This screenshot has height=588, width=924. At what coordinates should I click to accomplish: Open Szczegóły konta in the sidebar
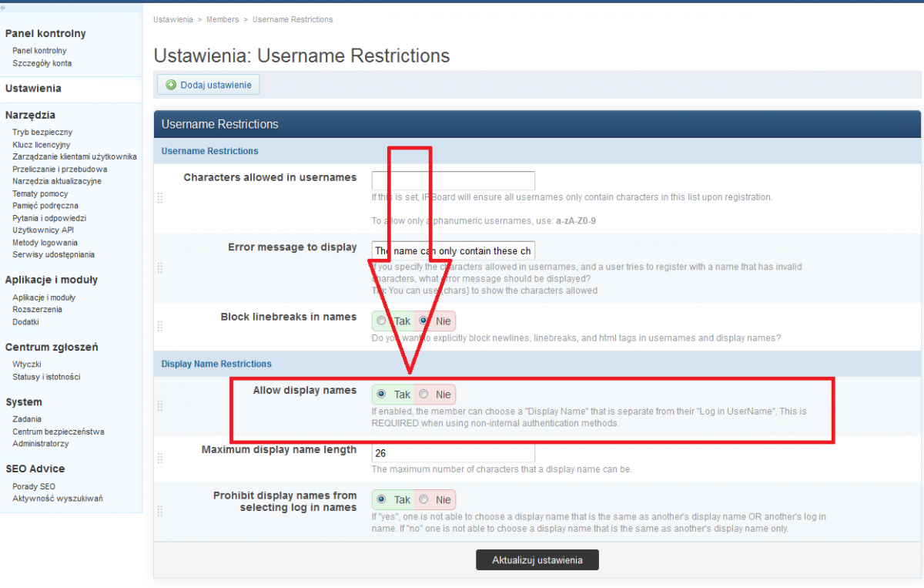tap(42, 63)
